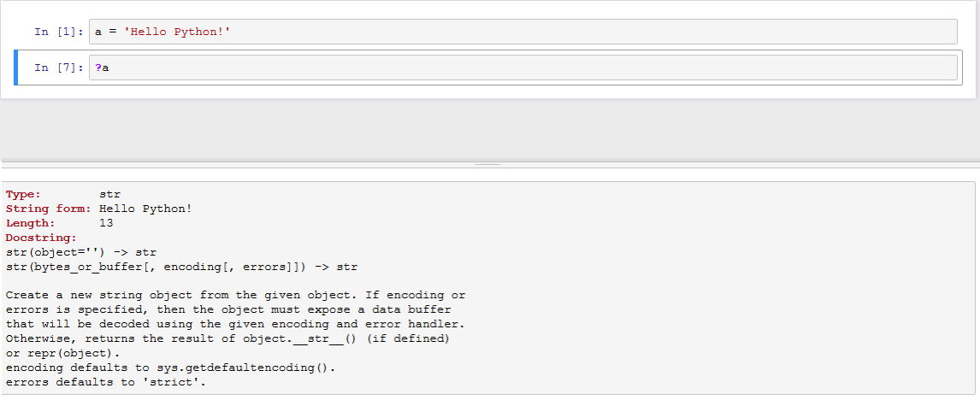Click inside the a = 'Hello Python!' cell
This screenshot has width=980, height=400.
click(522, 32)
